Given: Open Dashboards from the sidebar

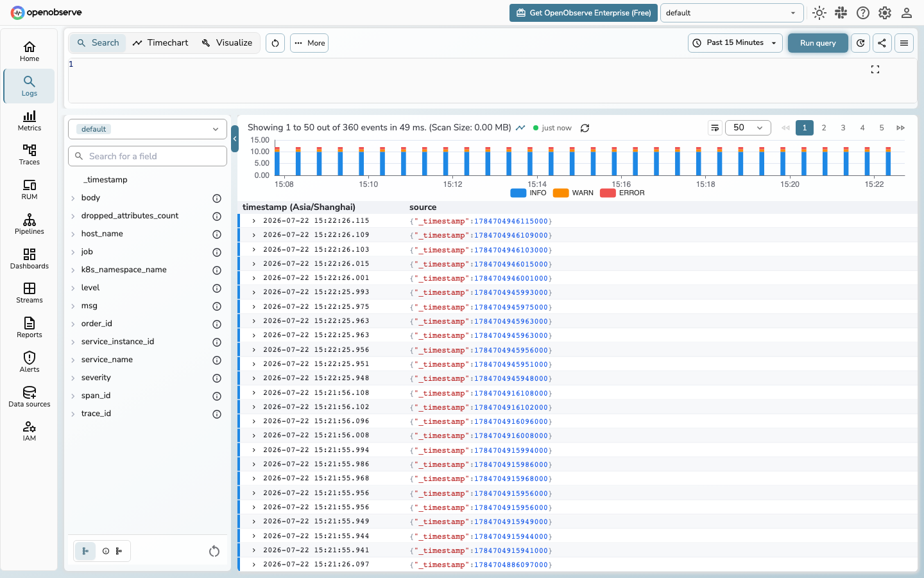Looking at the screenshot, I should (30, 259).
